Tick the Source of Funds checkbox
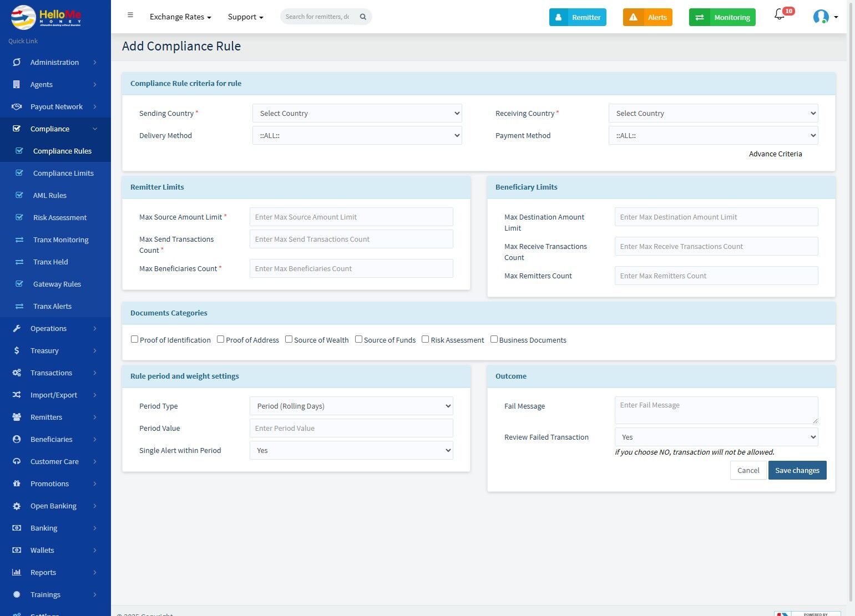855x616 pixels. point(358,339)
